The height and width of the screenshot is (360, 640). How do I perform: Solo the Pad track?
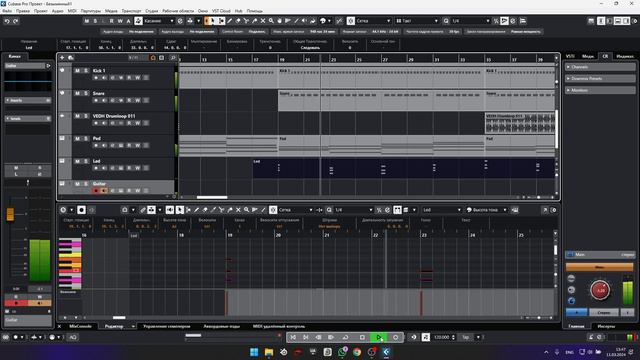(86, 138)
